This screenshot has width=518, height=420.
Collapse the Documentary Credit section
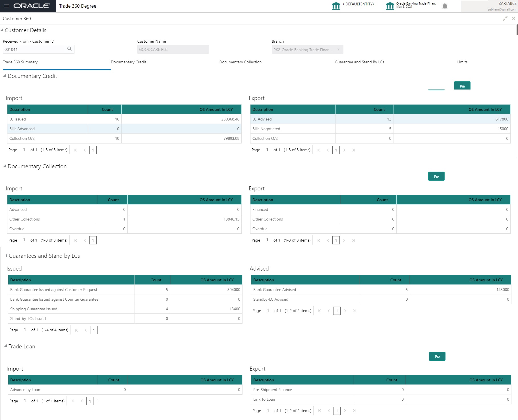tap(5, 76)
